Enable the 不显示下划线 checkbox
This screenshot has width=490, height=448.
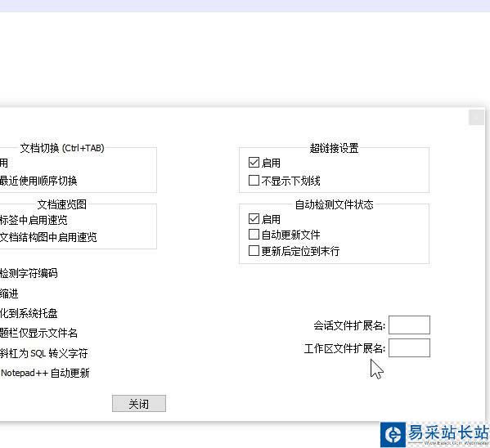coord(254,180)
